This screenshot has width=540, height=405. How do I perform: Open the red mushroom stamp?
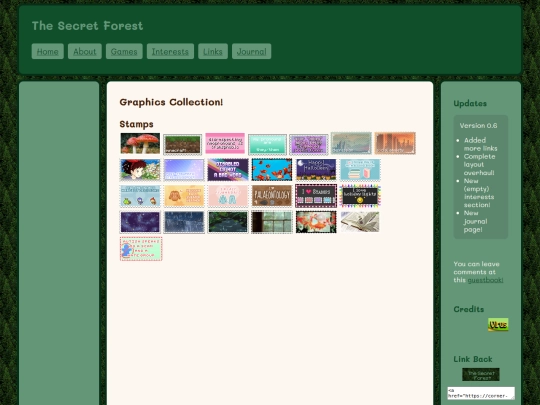[140, 143]
